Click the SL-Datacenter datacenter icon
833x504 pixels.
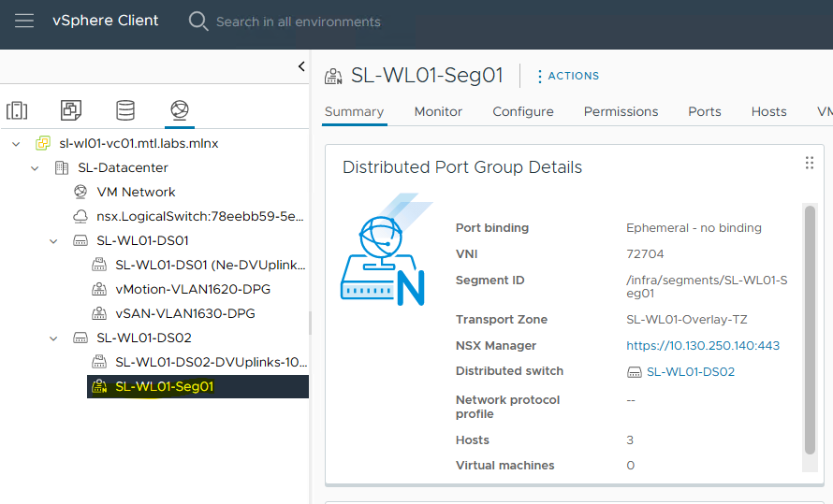(62, 167)
